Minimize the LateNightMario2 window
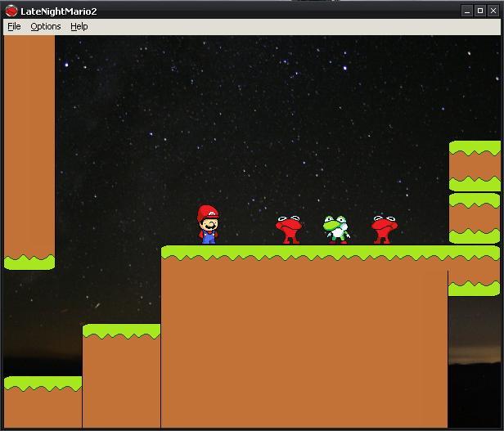Viewport: 504px width, 431px height. (x=467, y=11)
